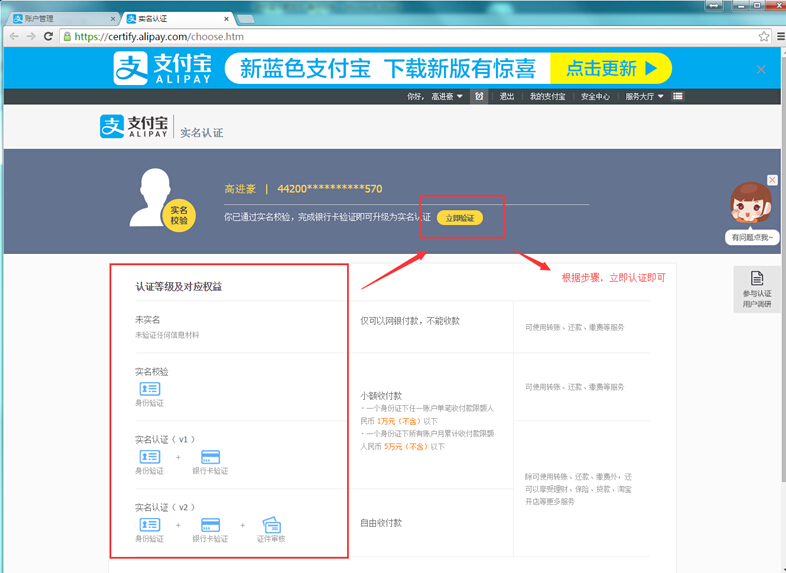The height and width of the screenshot is (573, 786).
Task: Click the 退出 logout link
Action: tap(507, 96)
